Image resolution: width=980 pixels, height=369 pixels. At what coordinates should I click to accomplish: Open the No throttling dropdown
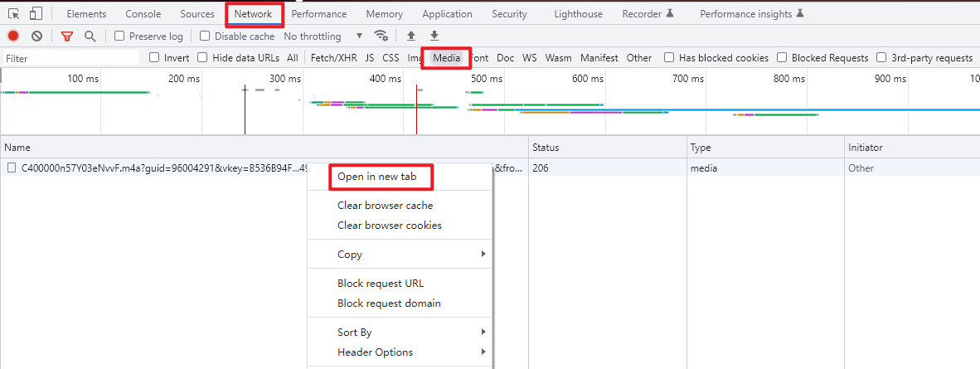tap(323, 36)
